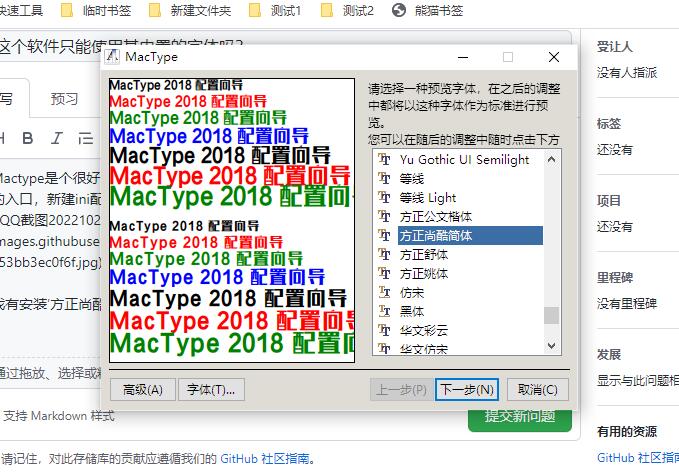
Task: Click font icon beside Yu Gothic UI Semilight
Action: pos(384,159)
